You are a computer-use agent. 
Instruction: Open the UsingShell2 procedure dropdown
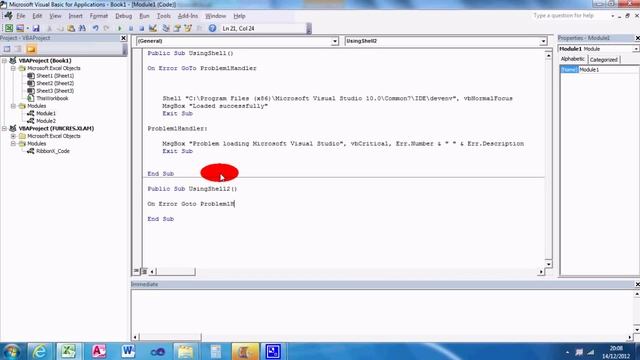tap(543, 41)
